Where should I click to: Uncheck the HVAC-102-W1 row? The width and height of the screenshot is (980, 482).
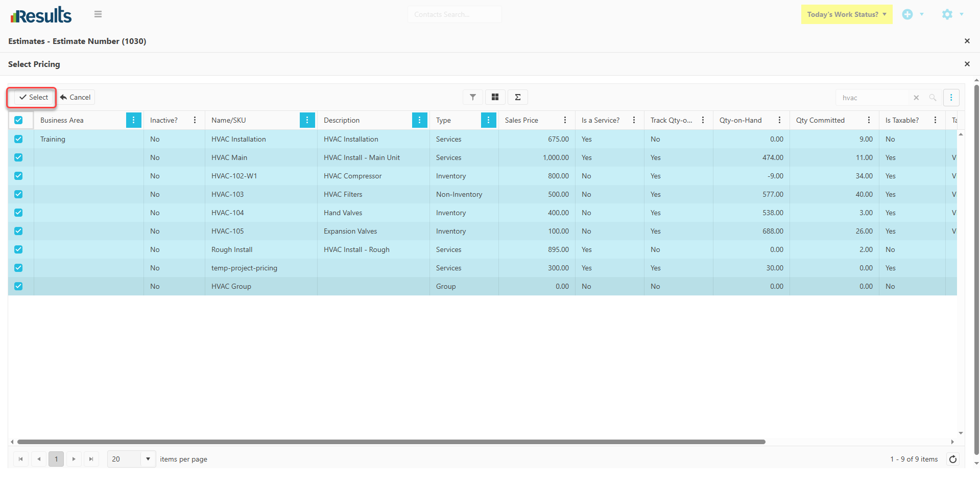click(18, 176)
